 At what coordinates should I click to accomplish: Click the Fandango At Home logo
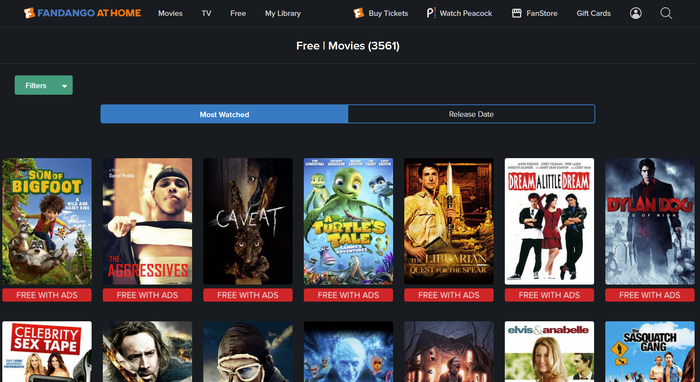(x=83, y=13)
